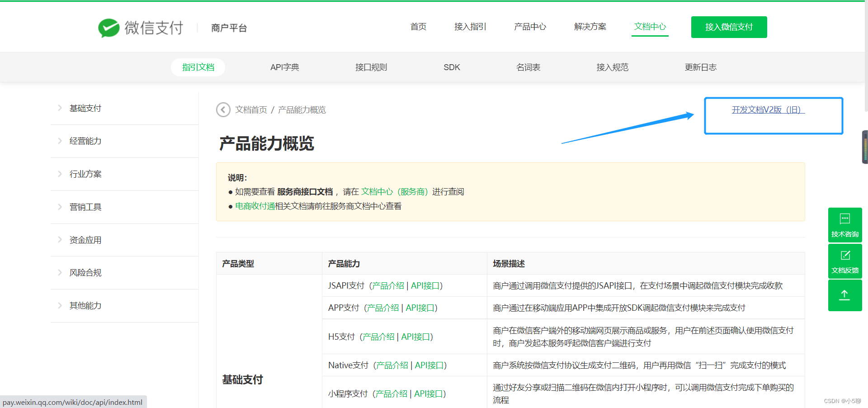
Task: Switch to the 名词表 tab
Action: pos(528,67)
